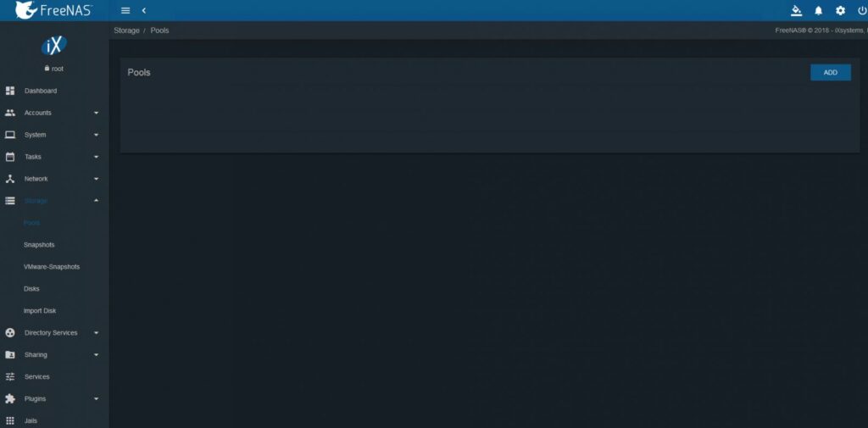The height and width of the screenshot is (428, 868).
Task: Open Snapshots under Storage
Action: coord(39,245)
